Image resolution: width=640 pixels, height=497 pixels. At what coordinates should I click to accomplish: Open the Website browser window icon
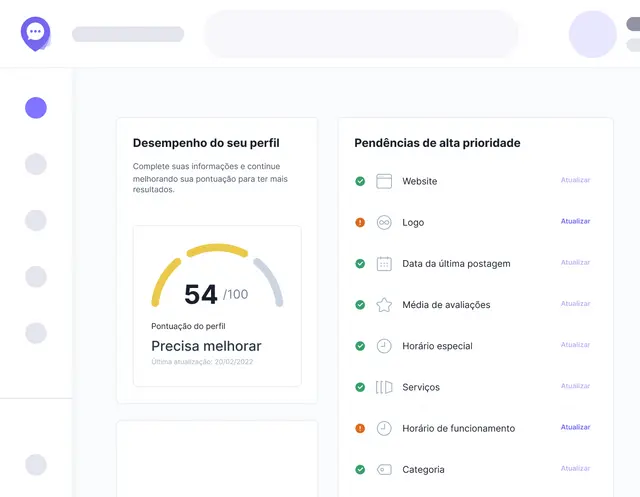pyautogui.click(x=384, y=181)
